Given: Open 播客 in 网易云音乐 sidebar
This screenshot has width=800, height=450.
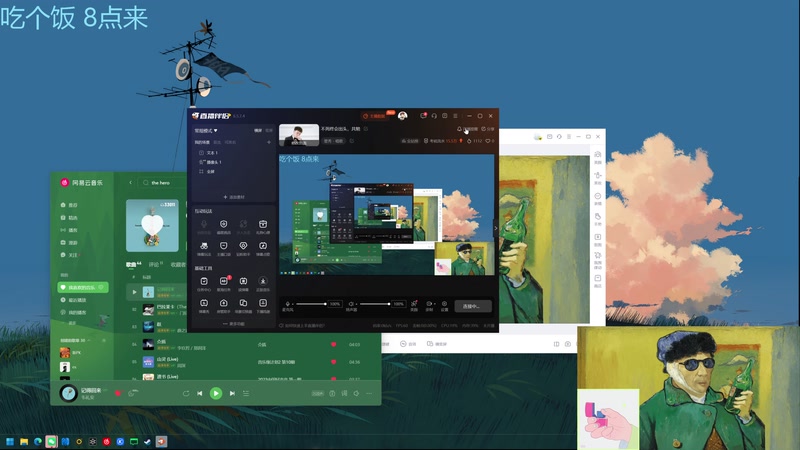Looking at the screenshot, I should point(69,230).
